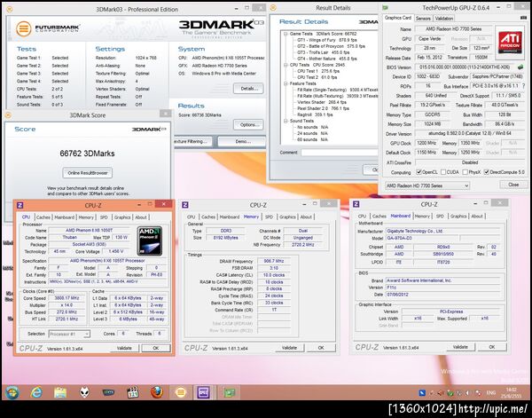Image resolution: width=532 pixels, height=418 pixels.
Task: Toggle the DirectCompute 5.0 checkbox
Action: coord(487,172)
